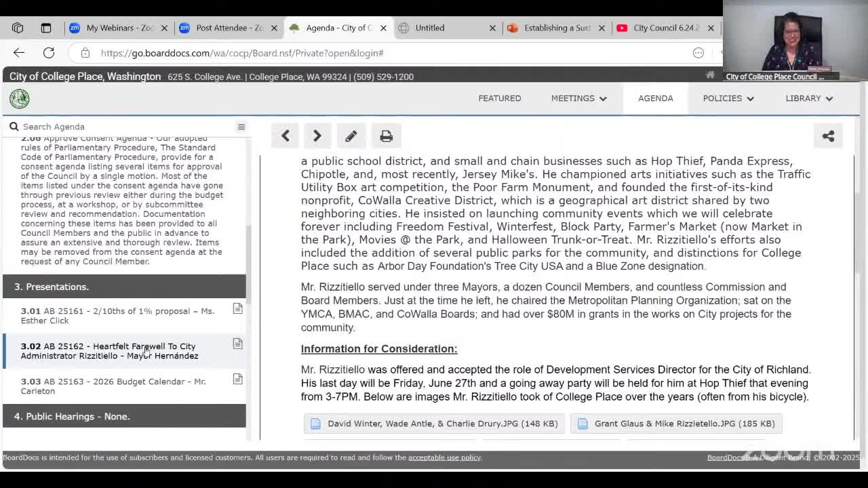Select the 3. Presentations section header
Image resolution: width=868 pixels, height=488 pixels.
[x=125, y=287]
